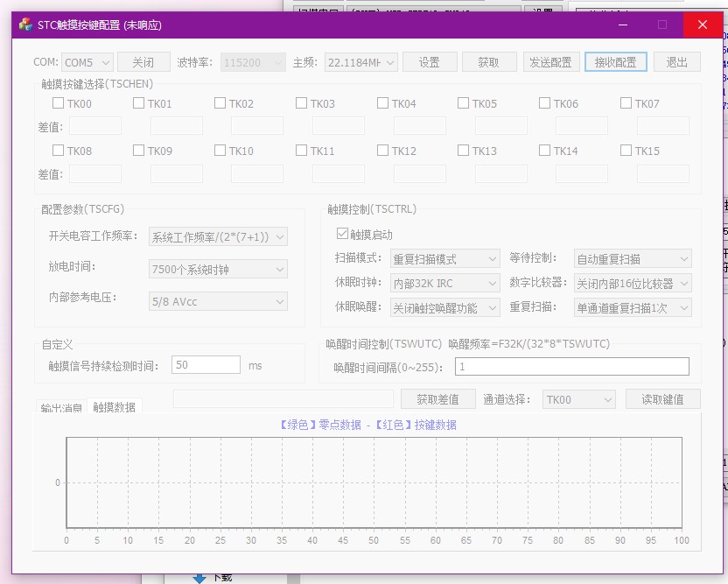Screen dimensions: 728x584
Task: Click the 差值 field under TK08
Action: [95, 173]
